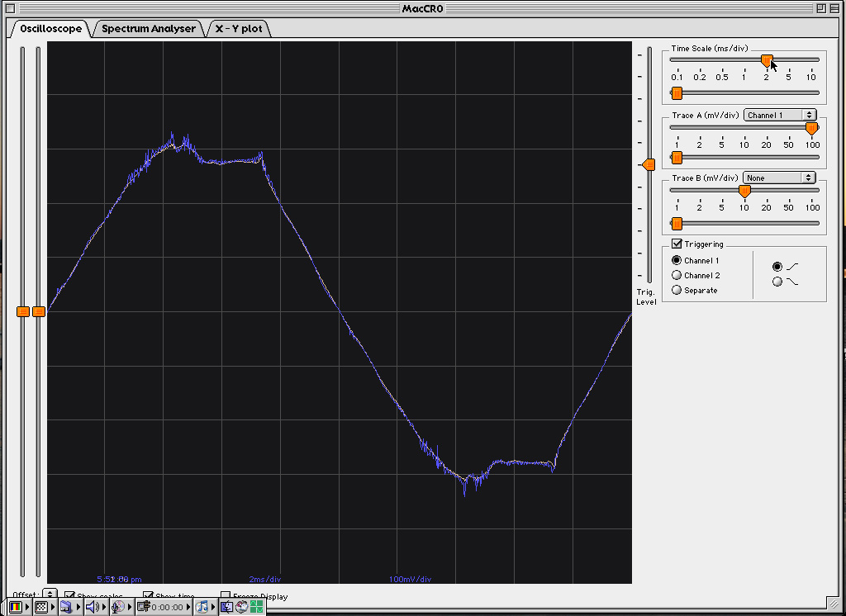Select the Separate trigger radio button
This screenshot has height=616, width=846.
pyautogui.click(x=677, y=291)
